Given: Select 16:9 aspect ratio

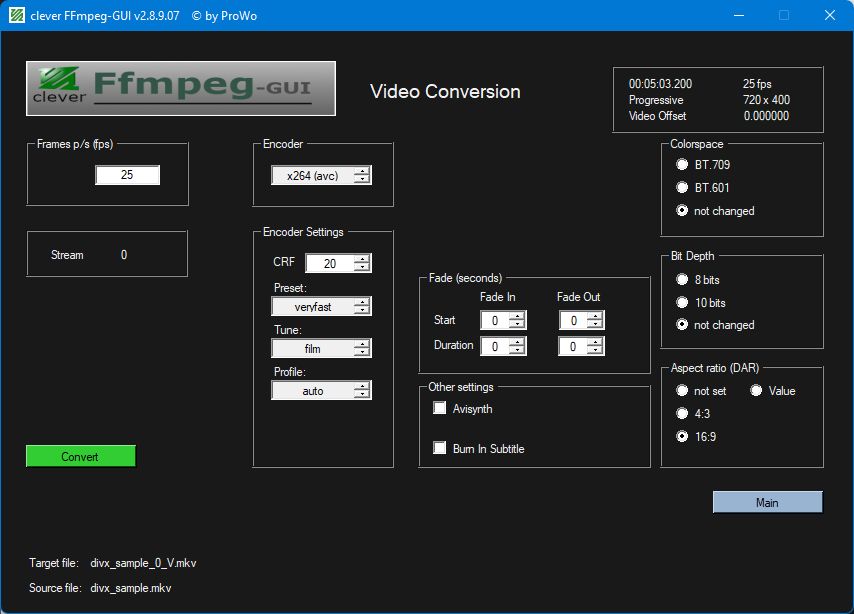Looking at the screenshot, I should click(x=682, y=436).
